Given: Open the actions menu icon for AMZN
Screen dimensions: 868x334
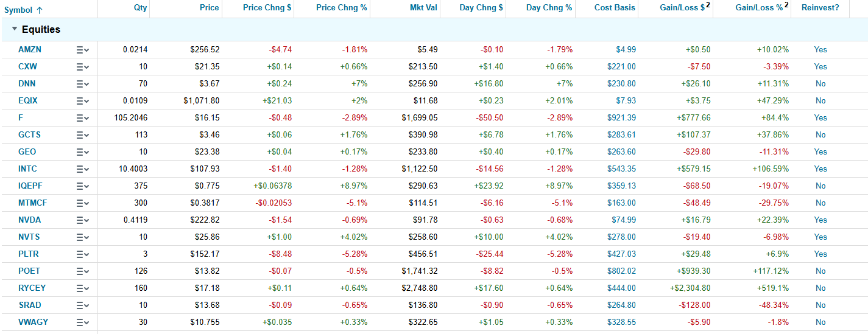Looking at the screenshot, I should [83, 50].
